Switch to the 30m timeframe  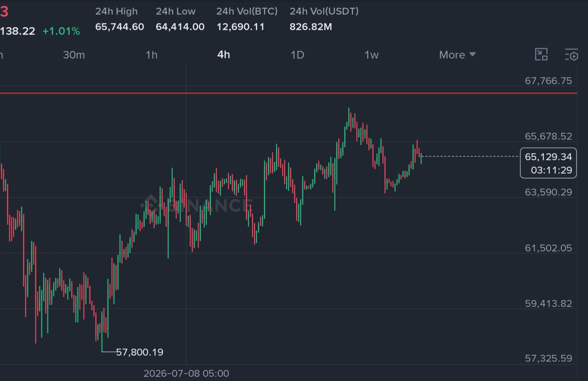point(74,55)
